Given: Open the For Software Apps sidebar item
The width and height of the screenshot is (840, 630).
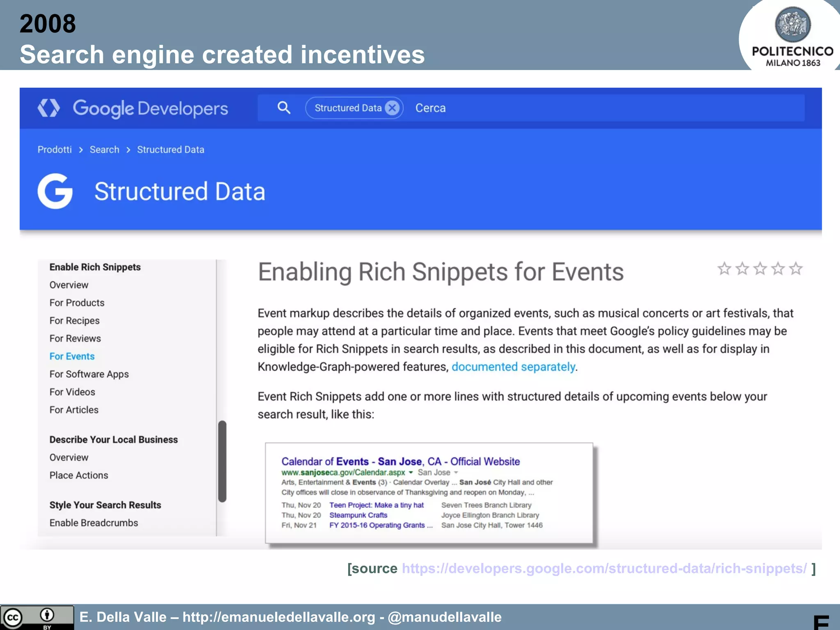Looking at the screenshot, I should pyautogui.click(x=89, y=374).
